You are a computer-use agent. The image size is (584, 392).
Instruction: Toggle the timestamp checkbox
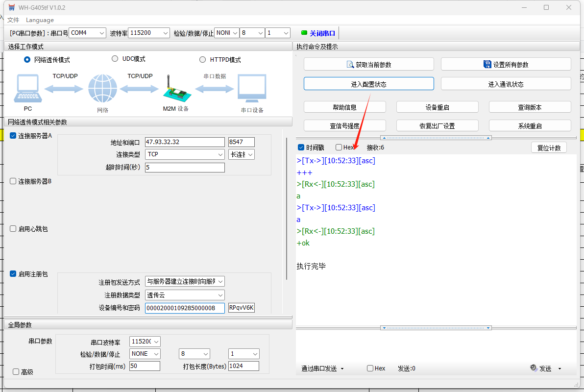point(301,147)
